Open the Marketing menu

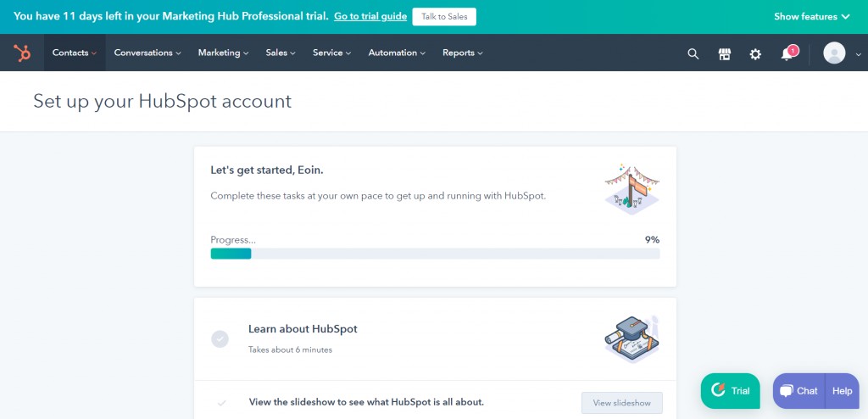click(x=223, y=53)
